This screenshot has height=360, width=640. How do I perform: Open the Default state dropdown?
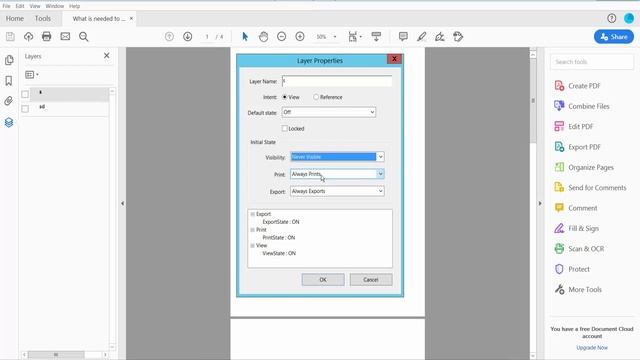tap(329, 112)
